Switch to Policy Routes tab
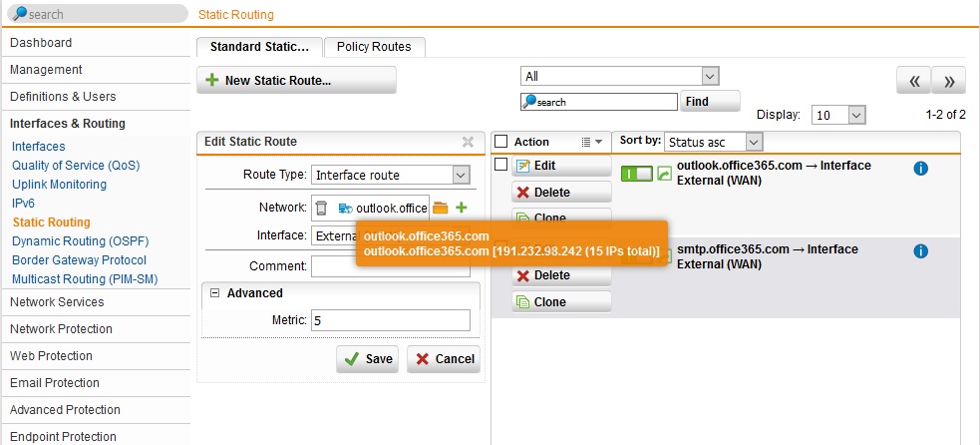This screenshot has width=980, height=445. point(374,47)
